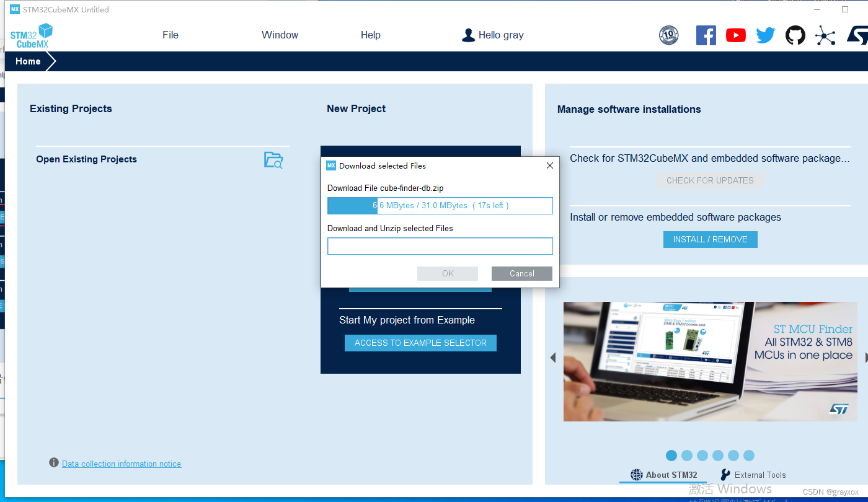The width and height of the screenshot is (868, 502).
Task: Open the Facebook icon
Action: coord(706,35)
